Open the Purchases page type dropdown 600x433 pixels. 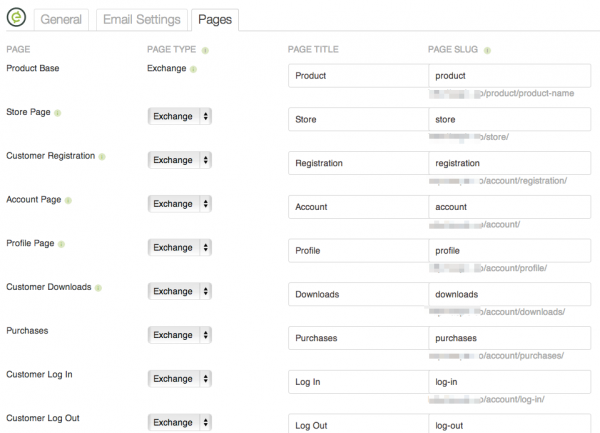[x=180, y=335]
